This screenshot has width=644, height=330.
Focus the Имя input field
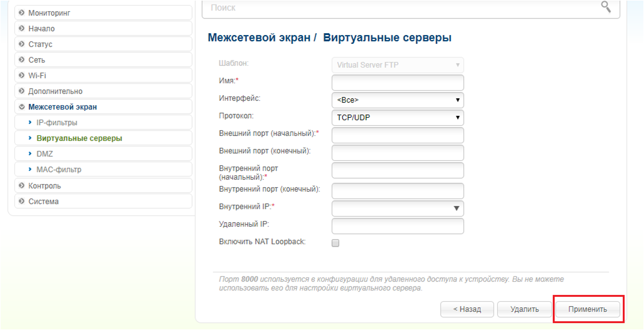pos(398,83)
